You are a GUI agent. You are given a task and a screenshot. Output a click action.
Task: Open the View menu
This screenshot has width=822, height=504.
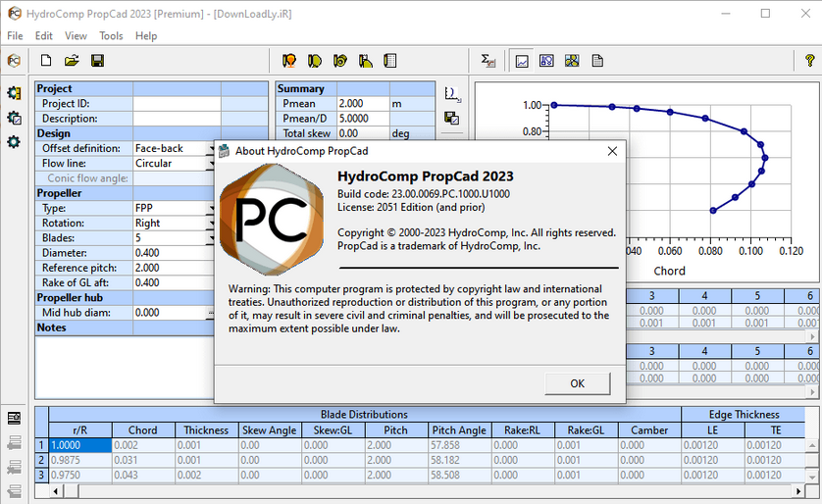(76, 35)
